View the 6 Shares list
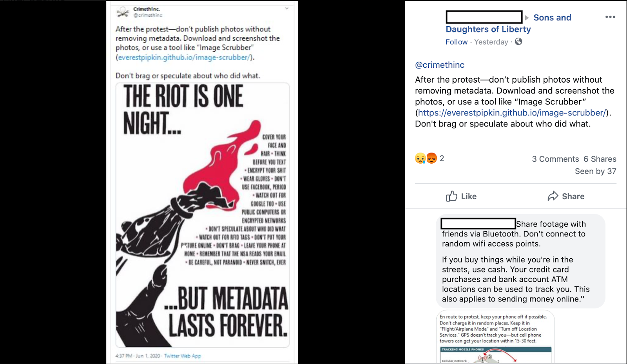 coord(600,159)
